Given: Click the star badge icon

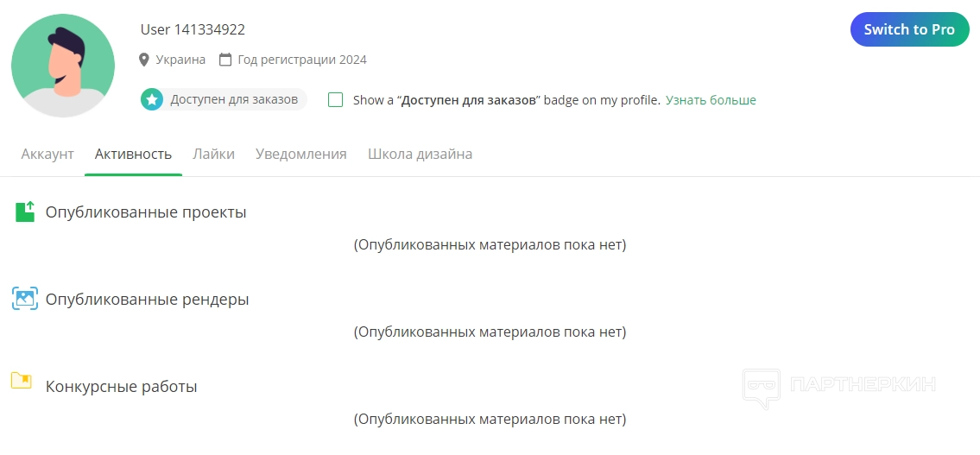Looking at the screenshot, I should click(152, 99).
